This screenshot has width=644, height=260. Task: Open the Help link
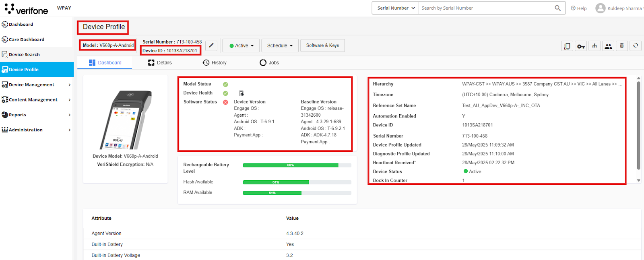click(x=578, y=8)
